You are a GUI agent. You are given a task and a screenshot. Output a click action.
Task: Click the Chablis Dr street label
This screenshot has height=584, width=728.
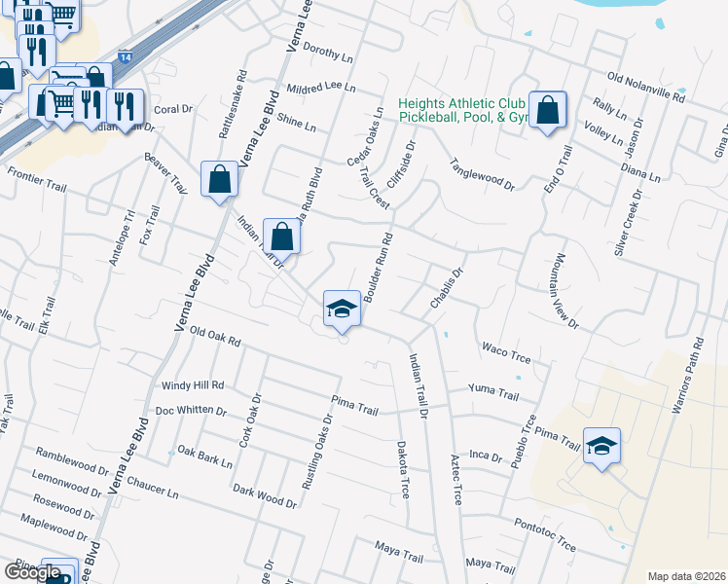447,287
